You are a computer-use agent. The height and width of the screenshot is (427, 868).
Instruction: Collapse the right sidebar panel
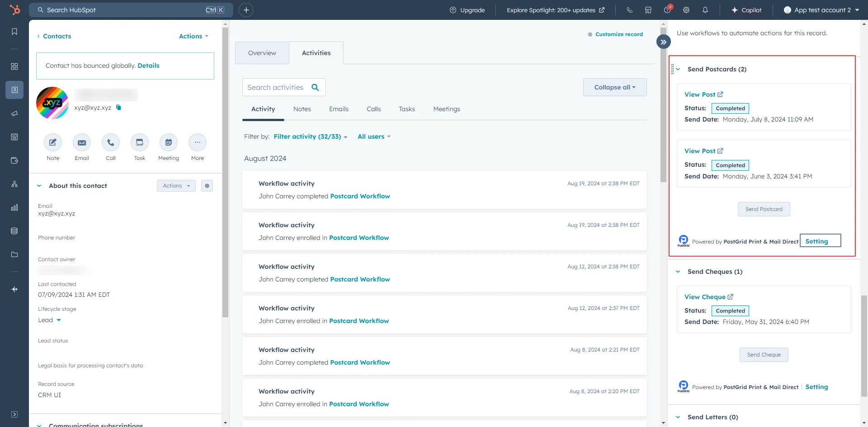(x=663, y=41)
